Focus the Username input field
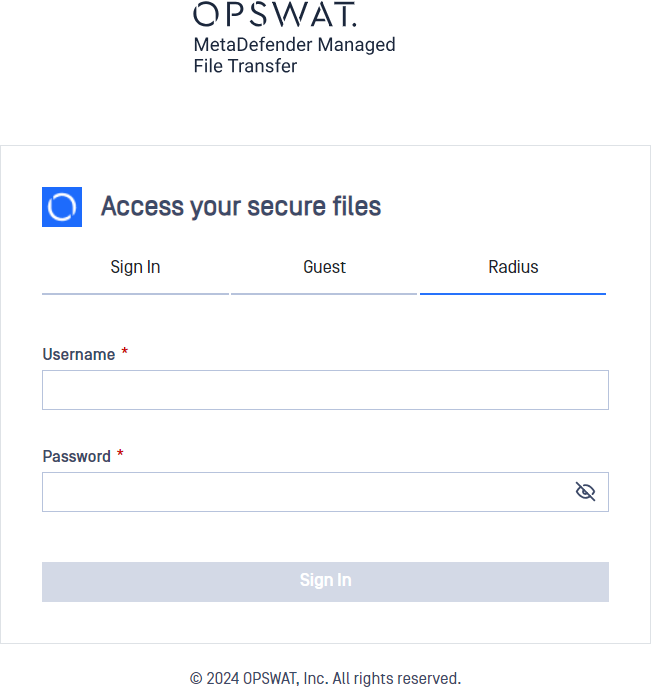This screenshot has height=689, width=651. (x=326, y=390)
